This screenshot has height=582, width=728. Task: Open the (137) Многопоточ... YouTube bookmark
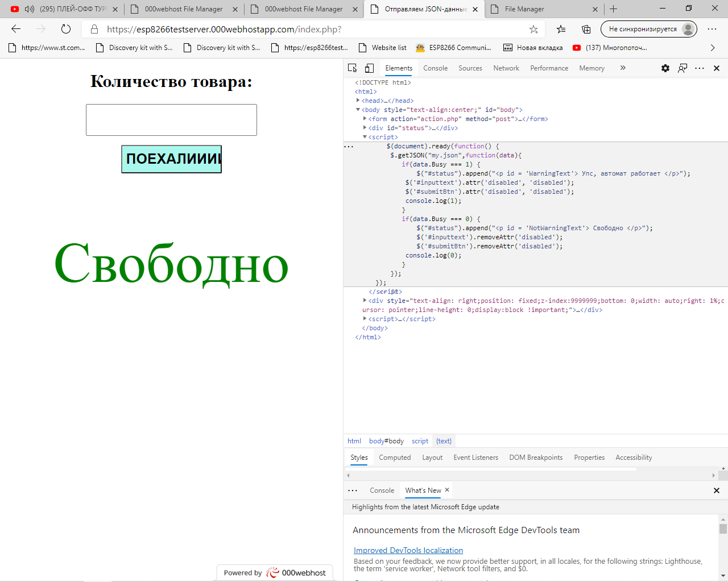(x=610, y=48)
